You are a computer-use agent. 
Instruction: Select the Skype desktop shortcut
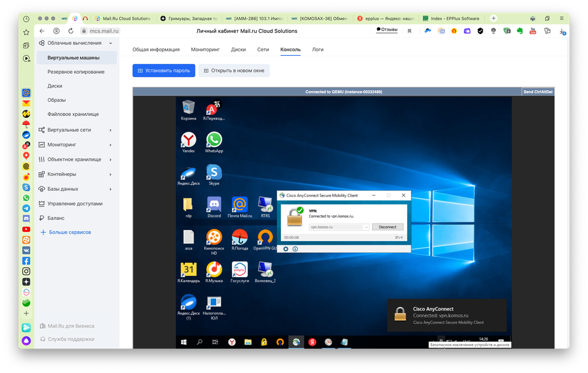pos(214,175)
